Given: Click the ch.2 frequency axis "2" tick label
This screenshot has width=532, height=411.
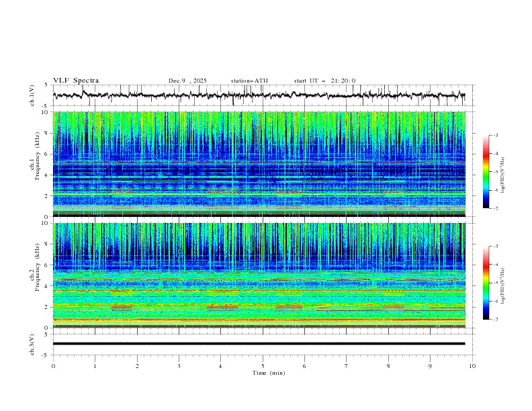Looking at the screenshot, I should point(48,307).
